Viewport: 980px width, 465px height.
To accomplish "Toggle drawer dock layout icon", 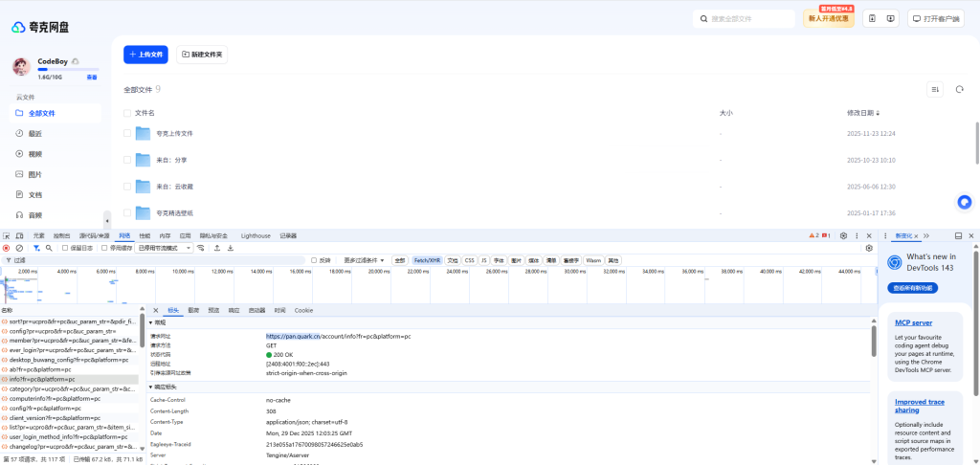I will pyautogui.click(x=958, y=235).
